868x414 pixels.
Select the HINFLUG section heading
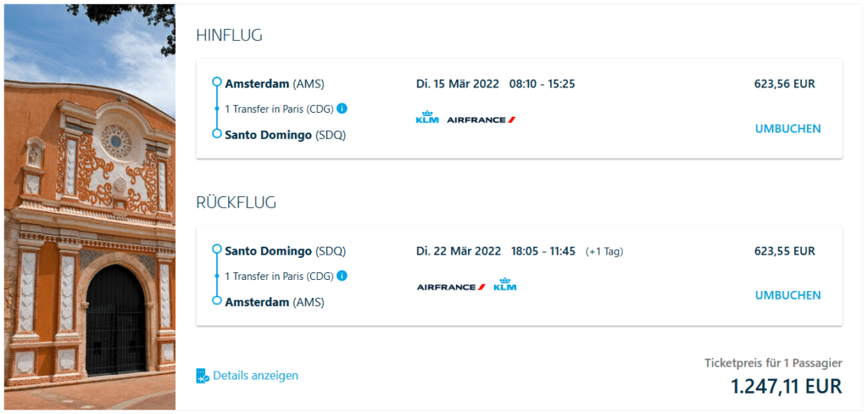[x=229, y=35]
